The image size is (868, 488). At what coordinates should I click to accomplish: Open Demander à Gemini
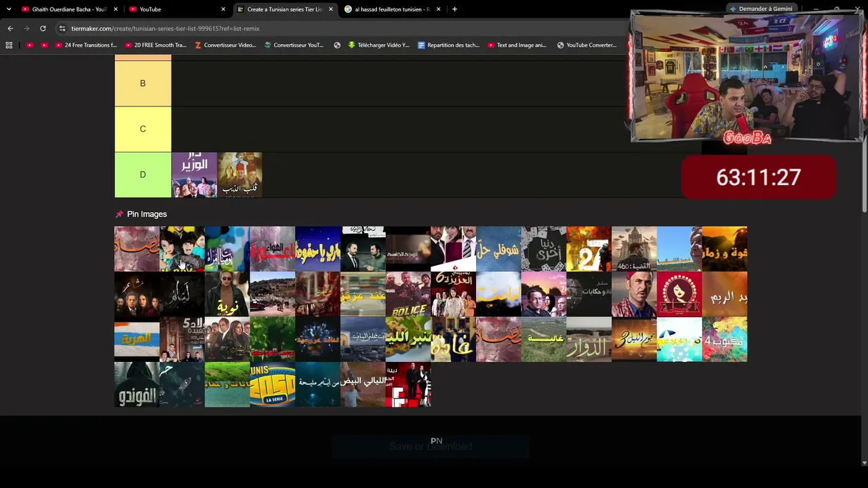[x=760, y=9]
